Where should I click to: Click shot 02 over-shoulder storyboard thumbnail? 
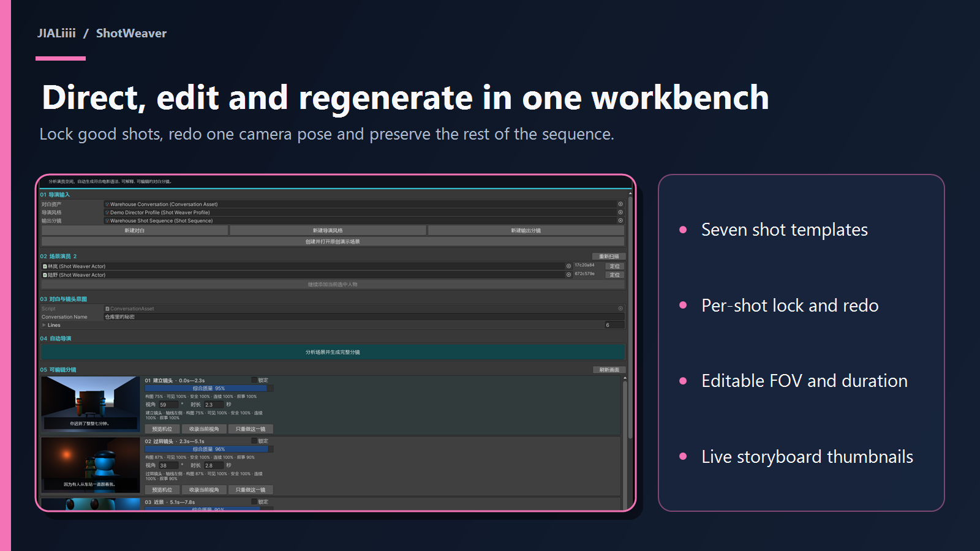coord(91,465)
